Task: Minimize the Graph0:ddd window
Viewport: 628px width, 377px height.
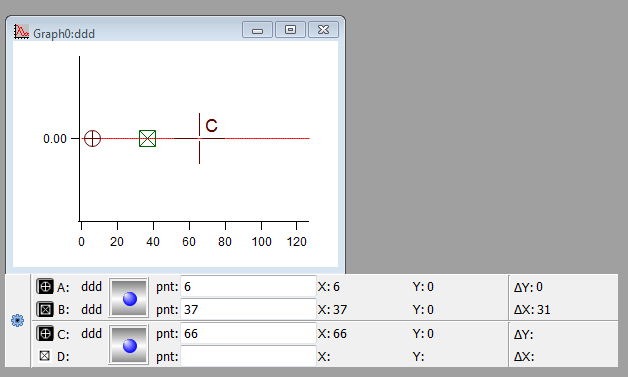Action: [x=258, y=30]
